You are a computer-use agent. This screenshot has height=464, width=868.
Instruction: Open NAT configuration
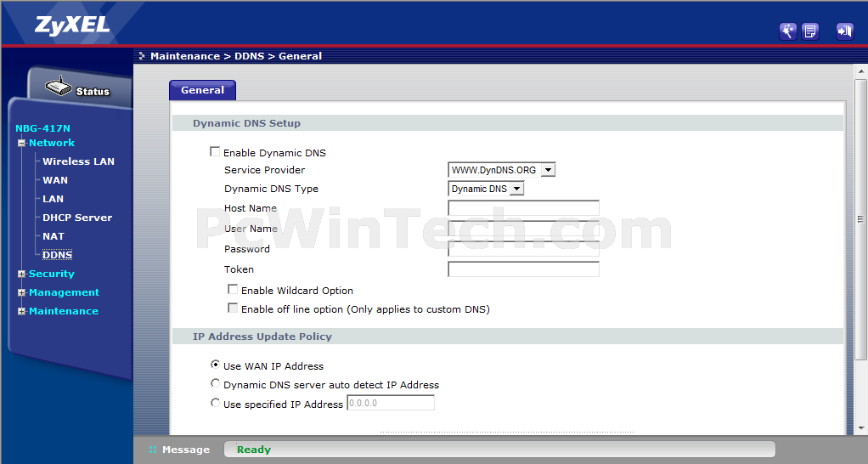[x=54, y=236]
